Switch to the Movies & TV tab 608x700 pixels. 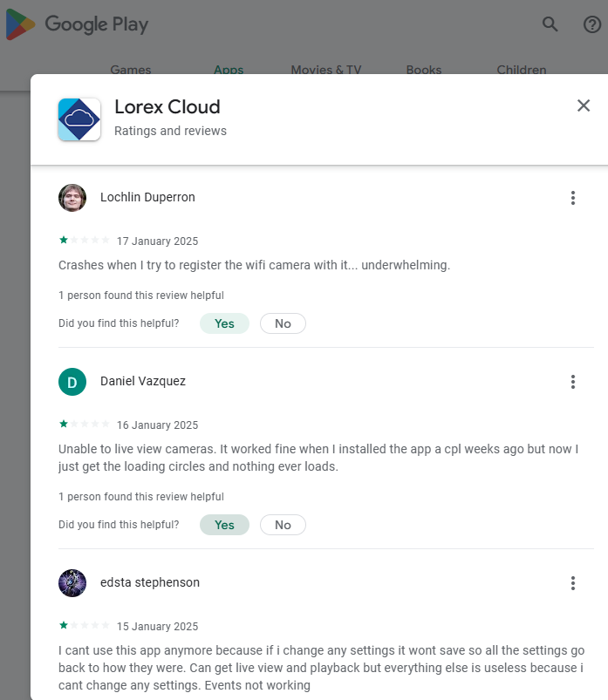tap(326, 70)
